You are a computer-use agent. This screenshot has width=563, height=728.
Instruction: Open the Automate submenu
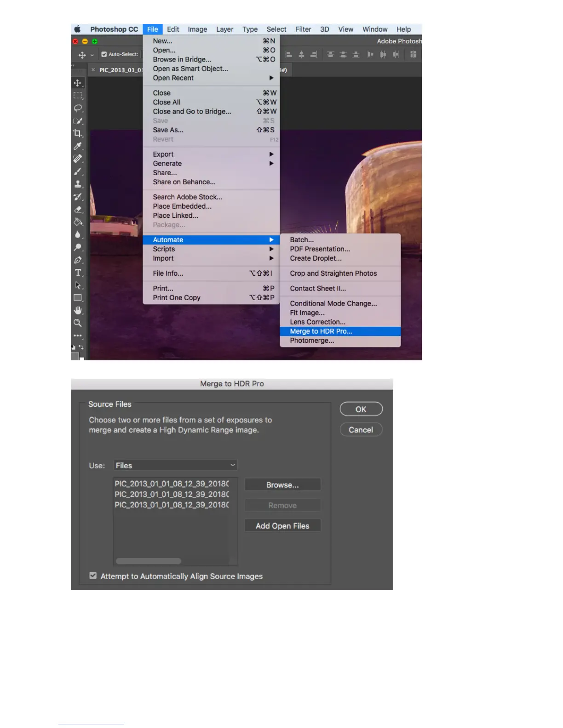(x=211, y=239)
